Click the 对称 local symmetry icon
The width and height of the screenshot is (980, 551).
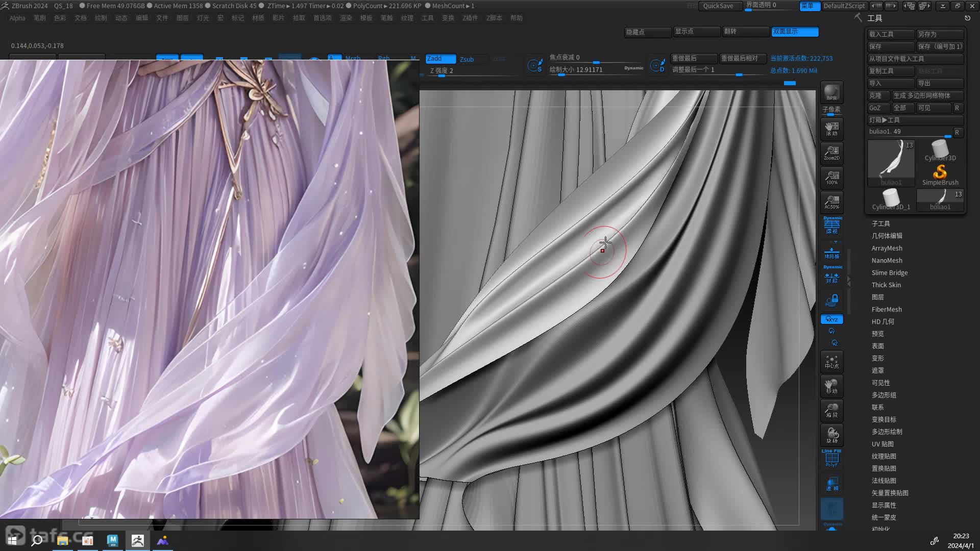click(832, 275)
